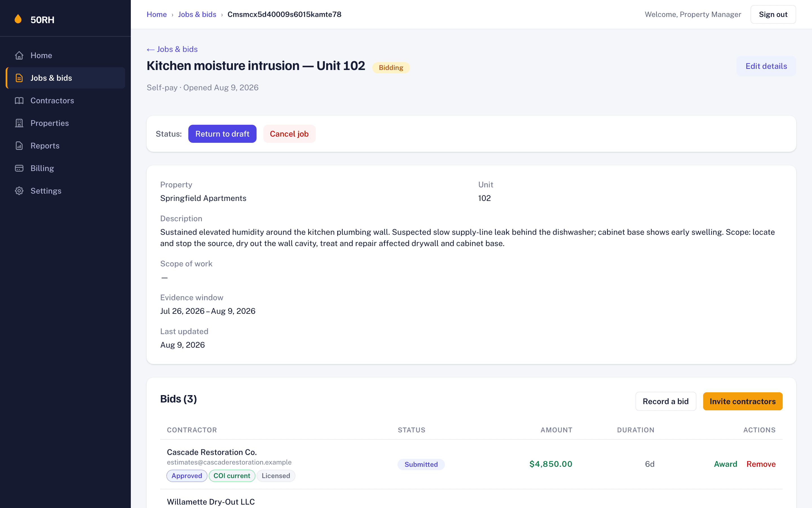Remove the Cascade Restoration Co. bid
Viewport: 812px width, 508px height.
coord(761,464)
